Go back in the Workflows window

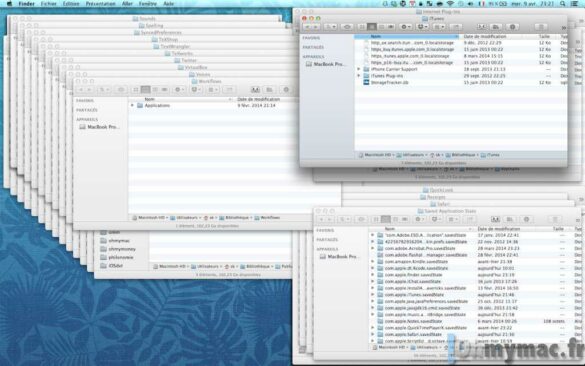click(x=81, y=90)
